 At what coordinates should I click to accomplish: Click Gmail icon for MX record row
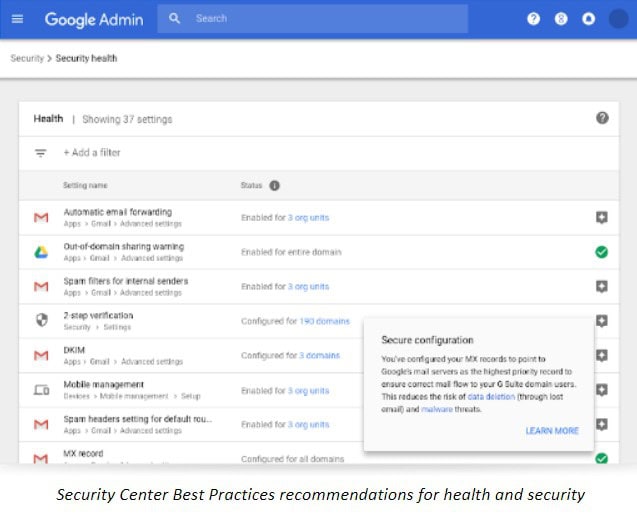tap(41, 458)
